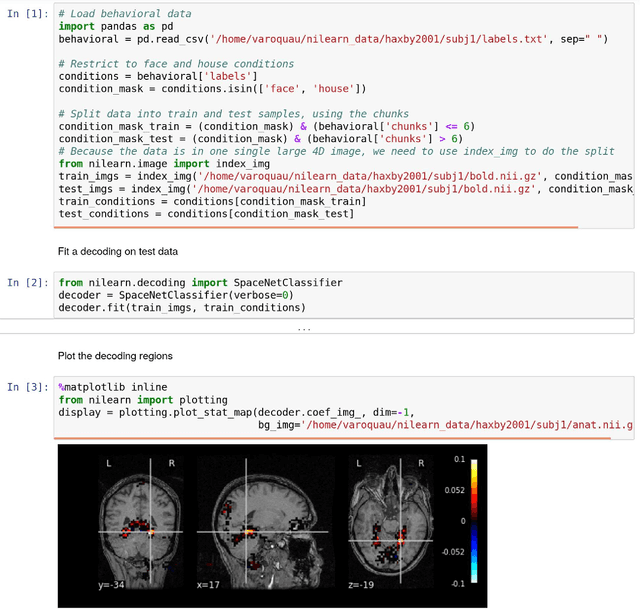This screenshot has height=609, width=640.
Task: Click the colorbar beside the brain plots
Action: pos(474,522)
